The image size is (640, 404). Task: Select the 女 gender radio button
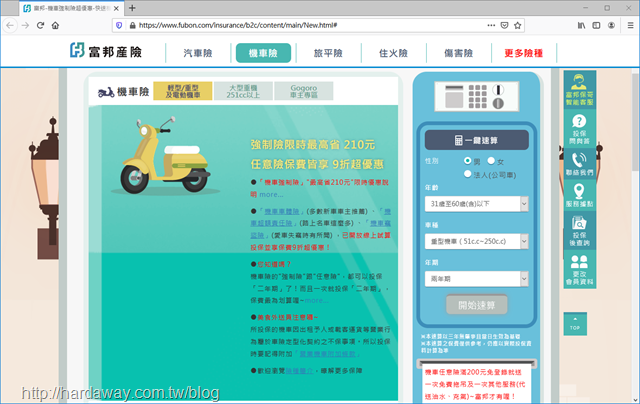(x=491, y=161)
